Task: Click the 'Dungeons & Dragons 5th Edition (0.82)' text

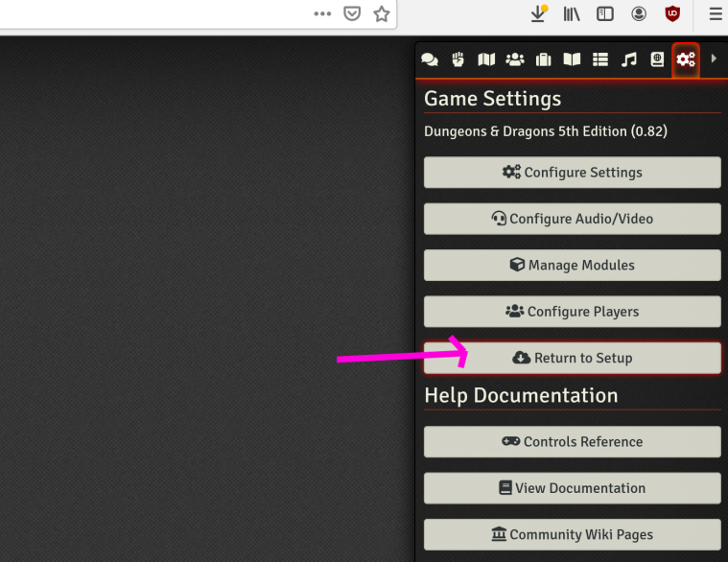Action: 546,131
